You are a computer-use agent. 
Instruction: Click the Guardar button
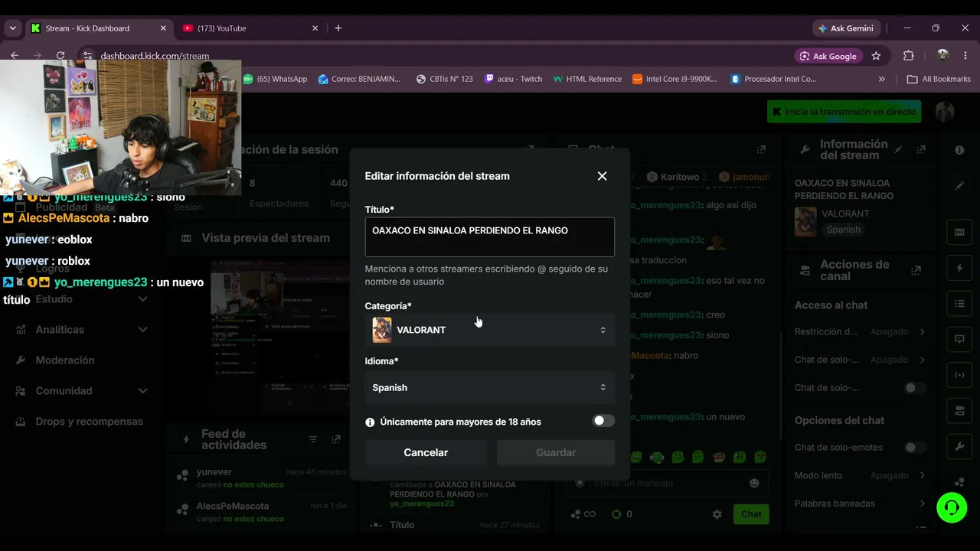556,452
